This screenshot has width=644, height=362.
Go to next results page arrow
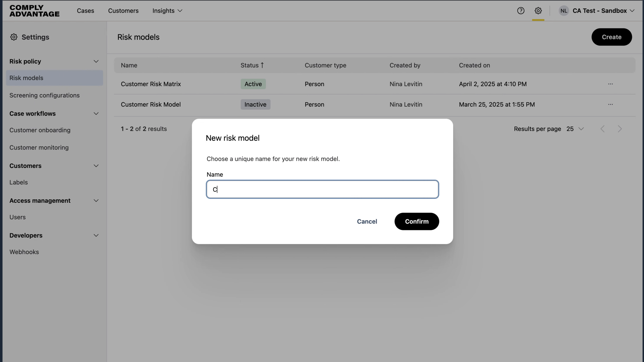click(620, 129)
